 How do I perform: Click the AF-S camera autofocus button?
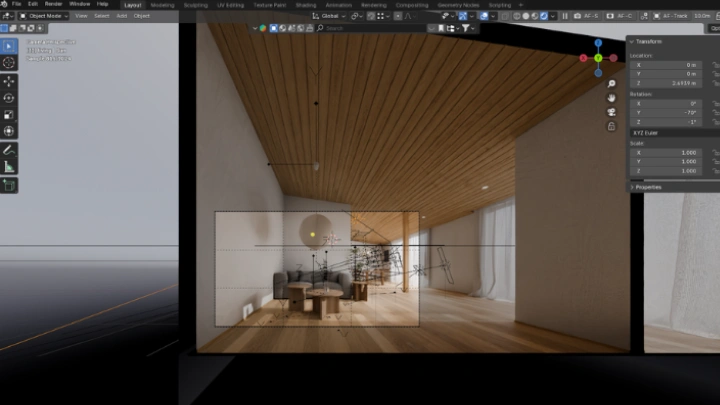click(x=587, y=16)
